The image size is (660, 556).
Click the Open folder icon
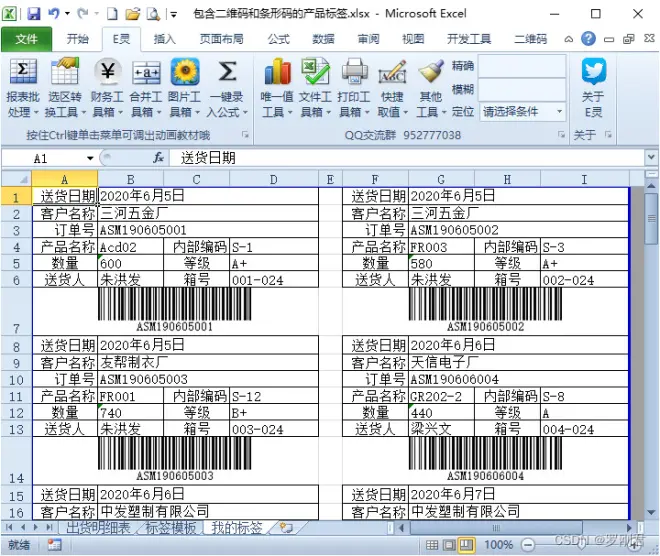(133, 14)
